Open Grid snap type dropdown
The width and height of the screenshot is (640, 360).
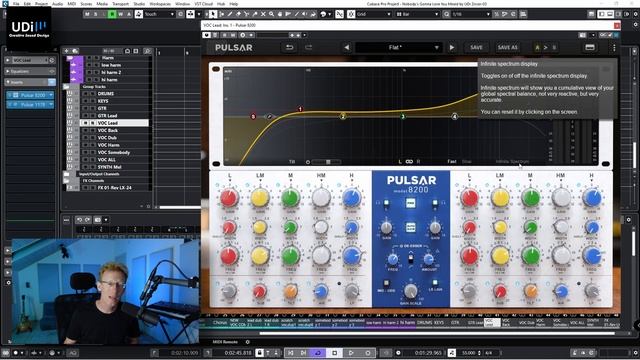[x=373, y=14]
